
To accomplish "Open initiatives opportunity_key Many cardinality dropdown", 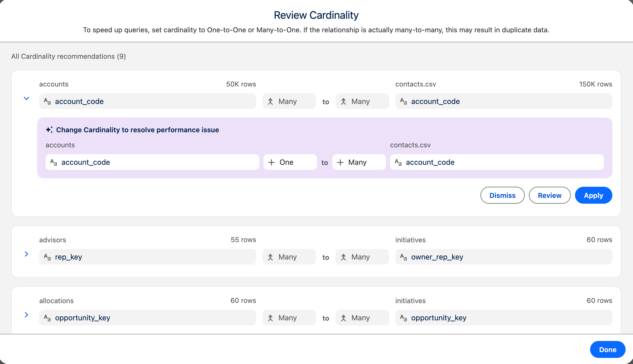I will (362, 317).
